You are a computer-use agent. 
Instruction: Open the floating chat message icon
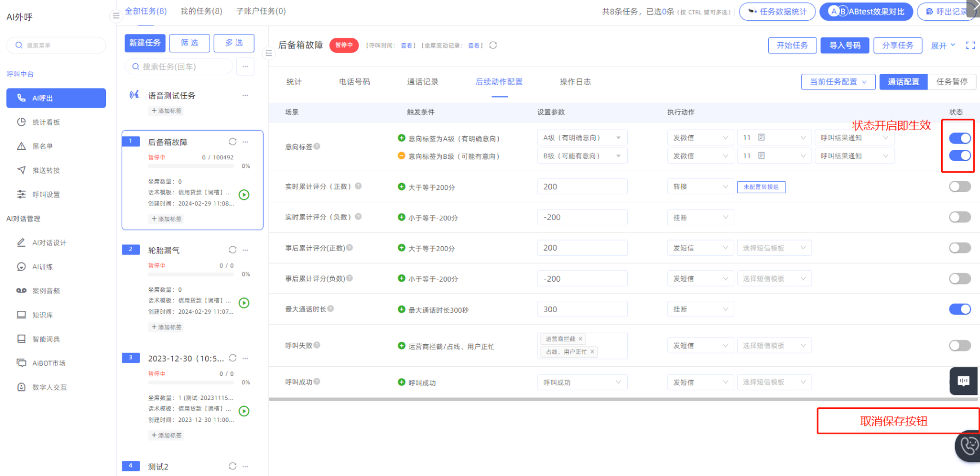[x=964, y=381]
